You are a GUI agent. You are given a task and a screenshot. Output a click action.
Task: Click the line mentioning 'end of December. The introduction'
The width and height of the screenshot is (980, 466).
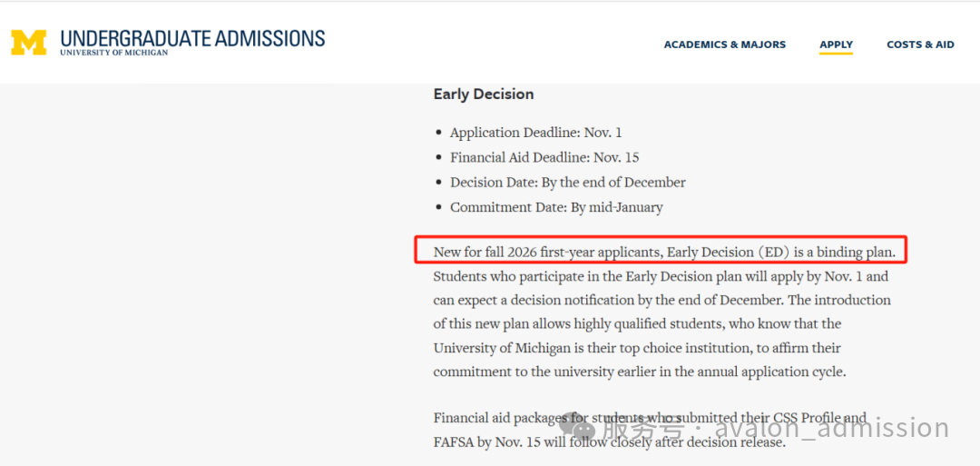(661, 300)
